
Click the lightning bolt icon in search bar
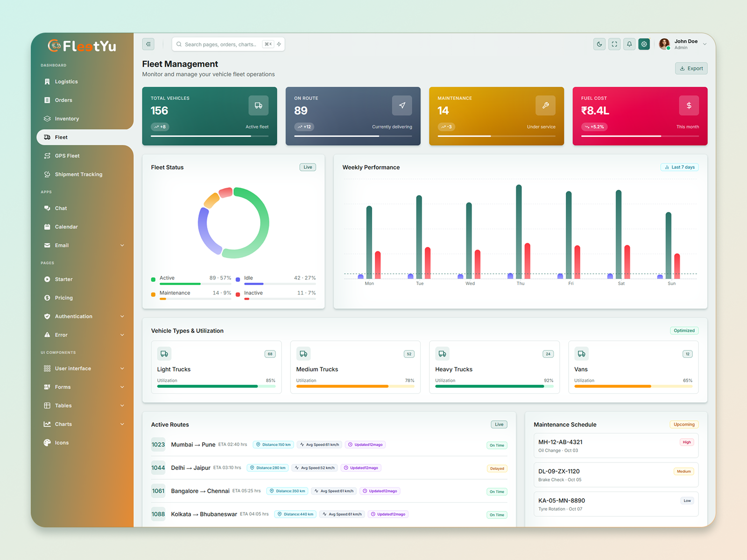click(279, 44)
